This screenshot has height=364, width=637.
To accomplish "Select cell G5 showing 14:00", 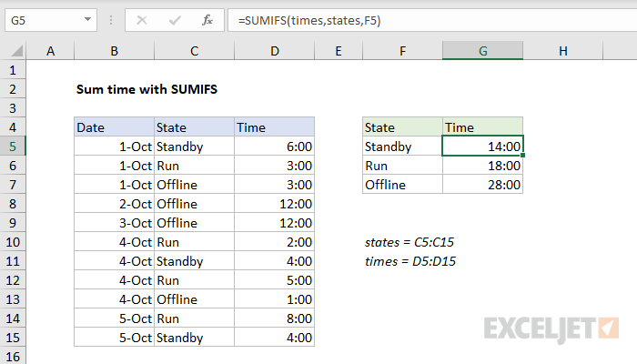I will (482, 147).
